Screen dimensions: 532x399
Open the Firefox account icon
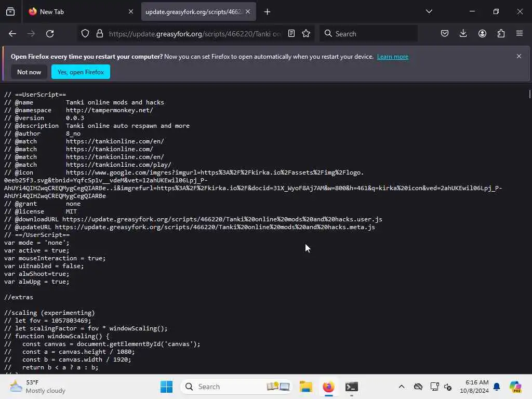(x=482, y=33)
